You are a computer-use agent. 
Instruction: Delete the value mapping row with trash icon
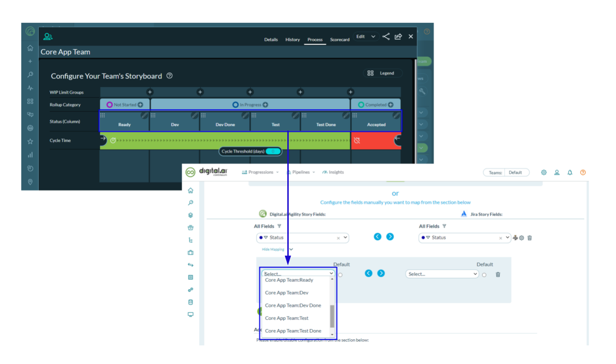coord(498,274)
